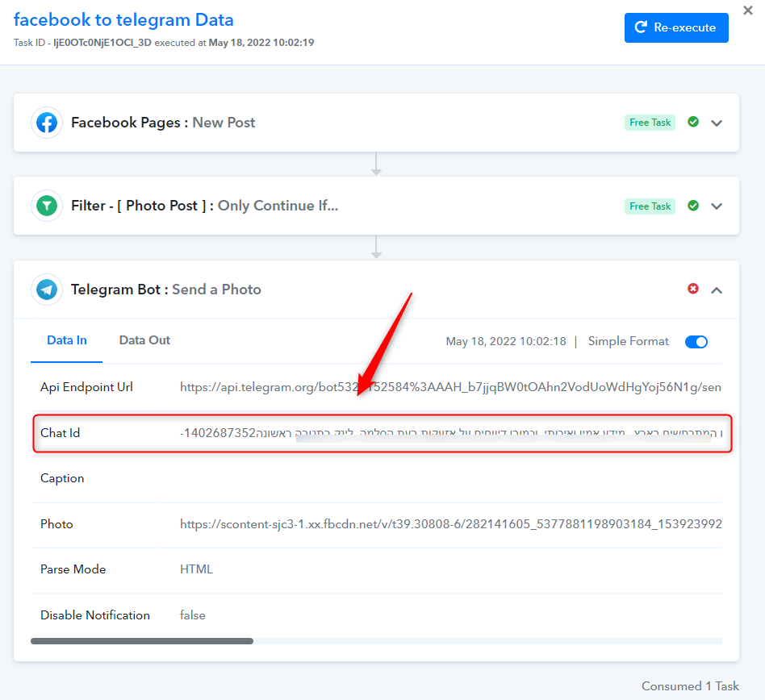Click the Chat Id value -1402687352
The image size is (765, 700).
point(218,433)
